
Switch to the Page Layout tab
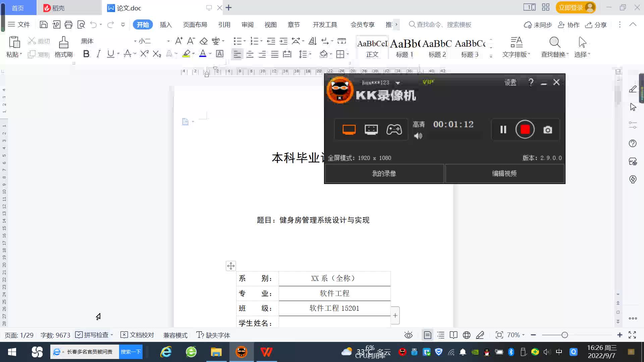tap(195, 25)
